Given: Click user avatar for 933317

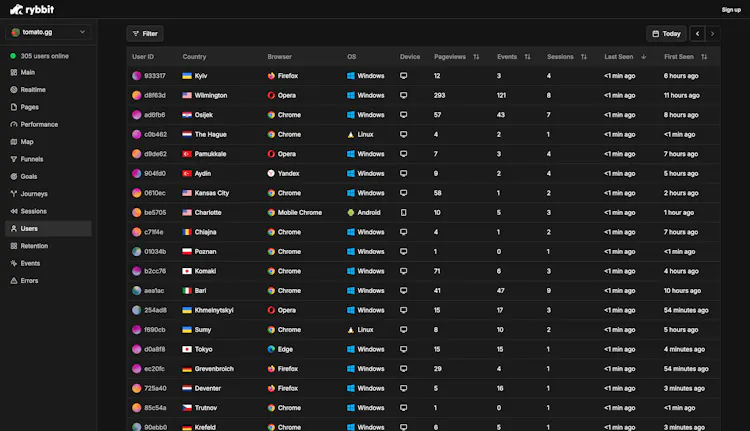Looking at the screenshot, I should pyautogui.click(x=136, y=76).
